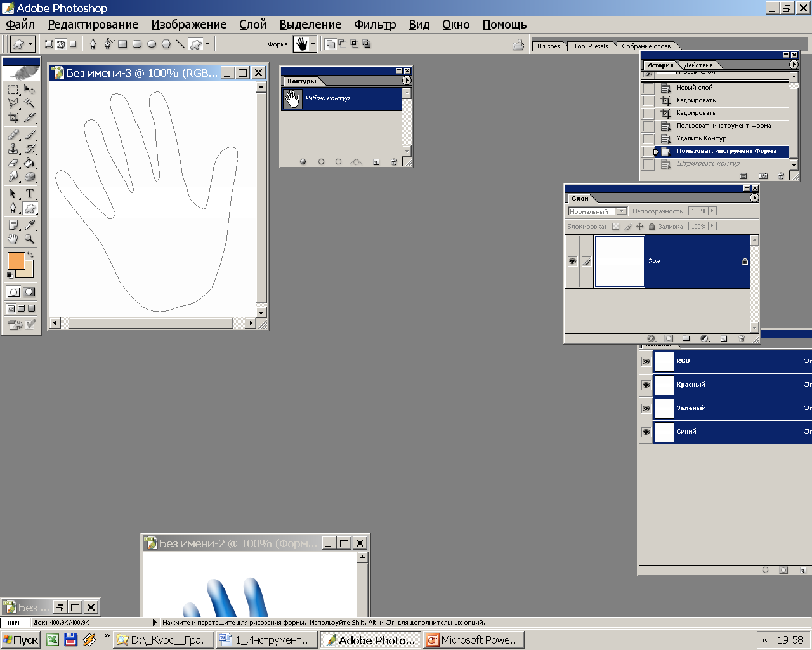Toggle Shape Layers mode in options bar
Image resolution: width=812 pixels, height=650 pixels.
49,44
